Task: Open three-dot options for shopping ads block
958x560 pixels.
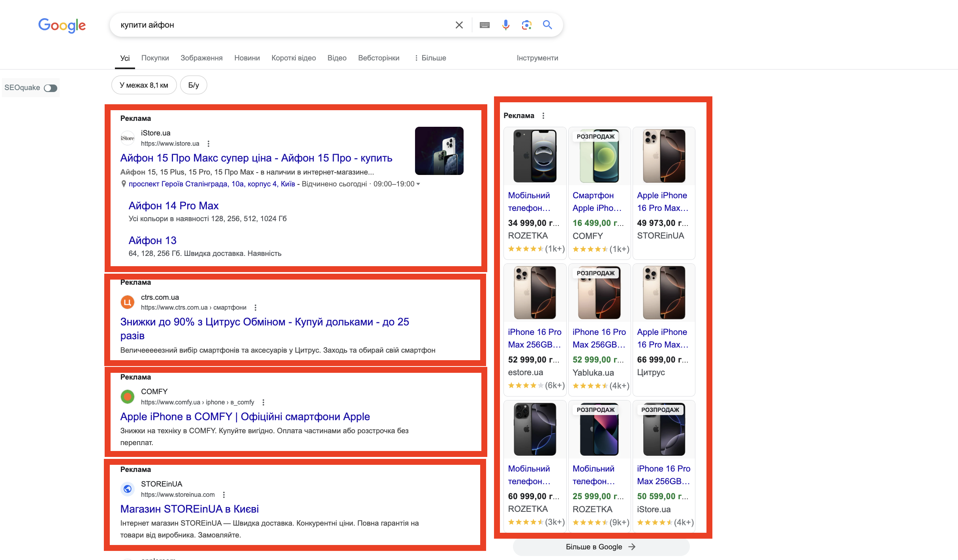Action: coord(543,116)
